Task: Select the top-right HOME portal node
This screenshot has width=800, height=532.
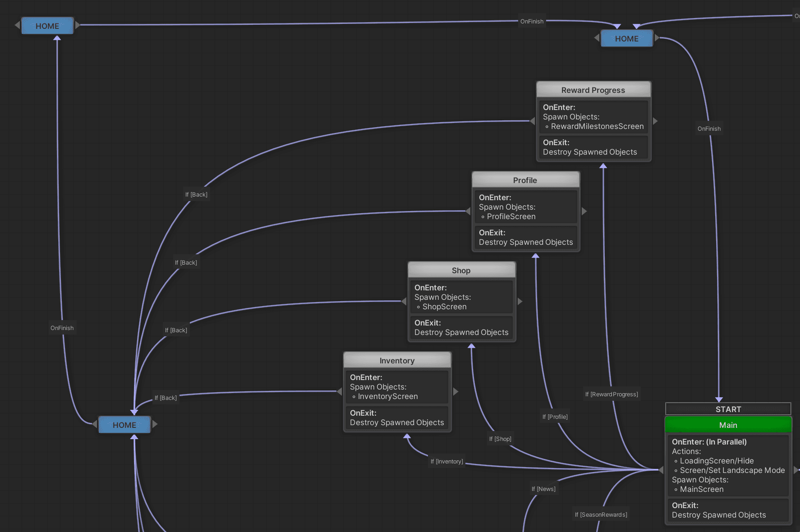Action: coord(626,38)
